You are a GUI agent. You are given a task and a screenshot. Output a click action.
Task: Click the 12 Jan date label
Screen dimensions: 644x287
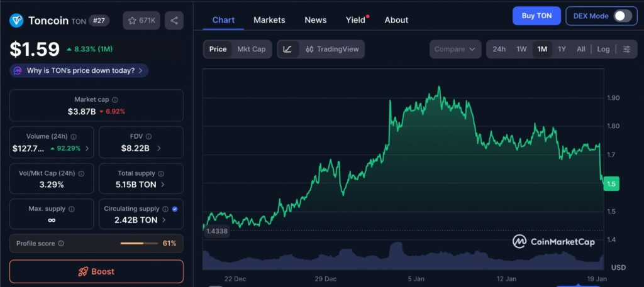506,279
